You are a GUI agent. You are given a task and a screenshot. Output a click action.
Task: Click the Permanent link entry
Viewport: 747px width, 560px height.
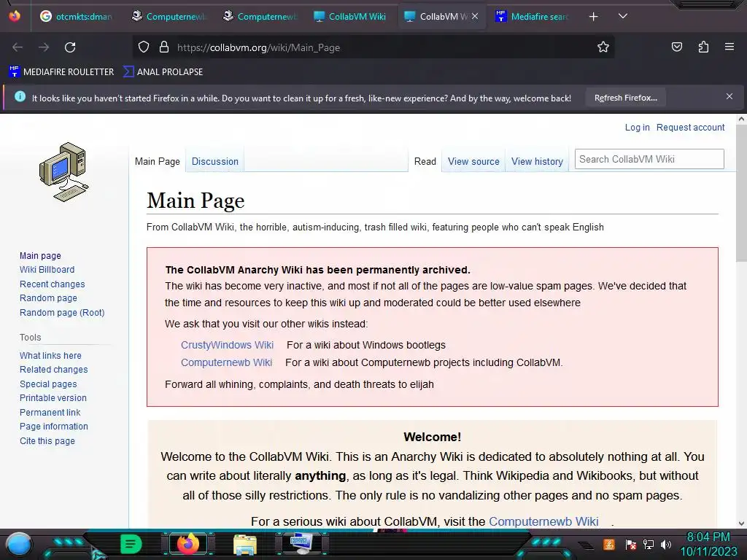(x=50, y=413)
